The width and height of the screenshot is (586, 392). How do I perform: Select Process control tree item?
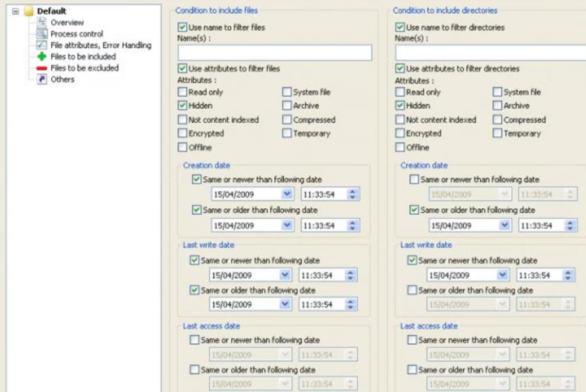(x=76, y=34)
